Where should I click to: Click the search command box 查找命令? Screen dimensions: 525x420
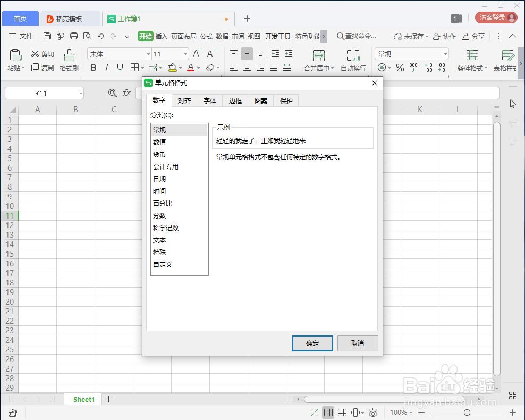pos(356,36)
